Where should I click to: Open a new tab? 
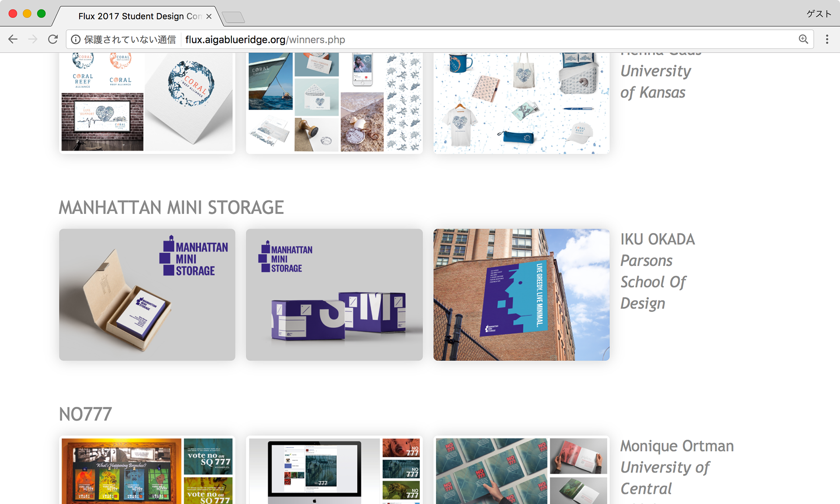coord(233,17)
